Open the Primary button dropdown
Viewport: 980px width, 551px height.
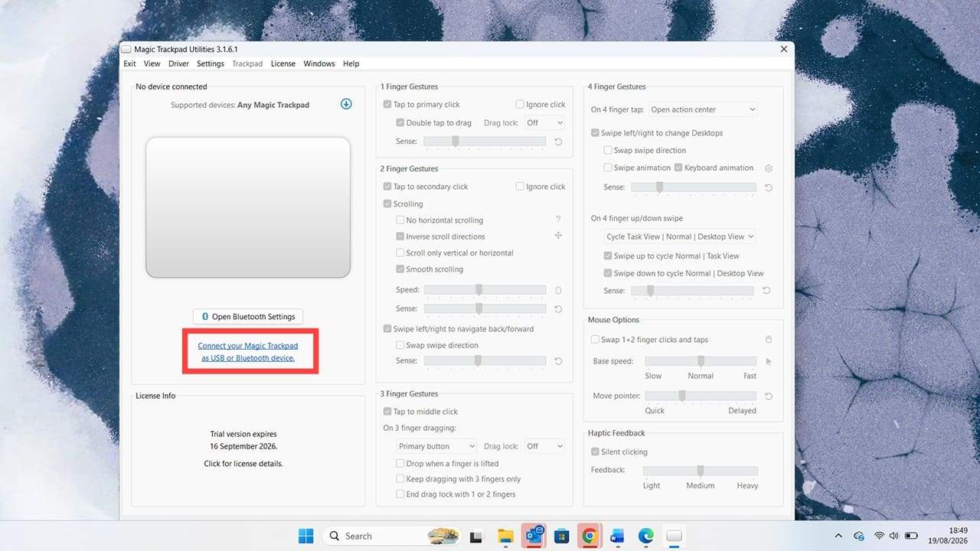coord(436,446)
